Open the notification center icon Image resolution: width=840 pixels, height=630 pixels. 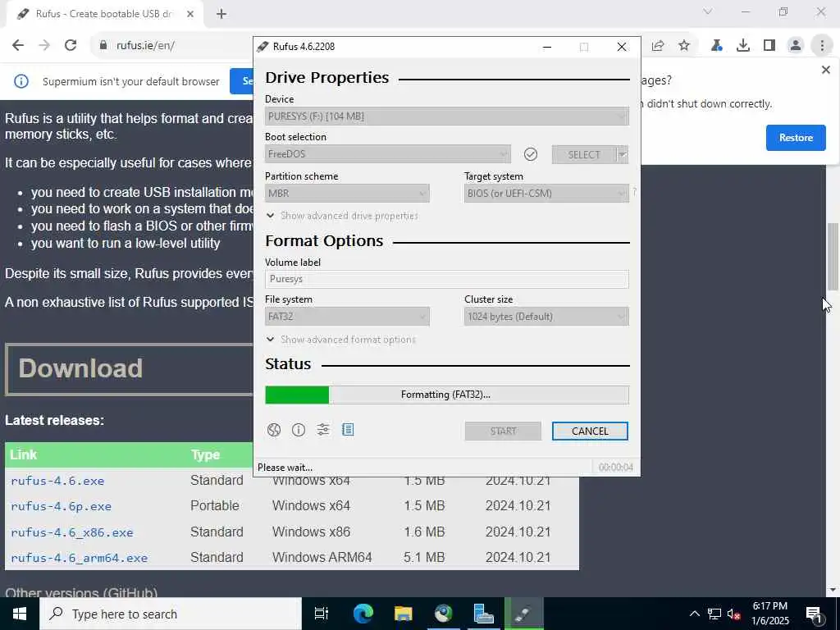coord(814,614)
